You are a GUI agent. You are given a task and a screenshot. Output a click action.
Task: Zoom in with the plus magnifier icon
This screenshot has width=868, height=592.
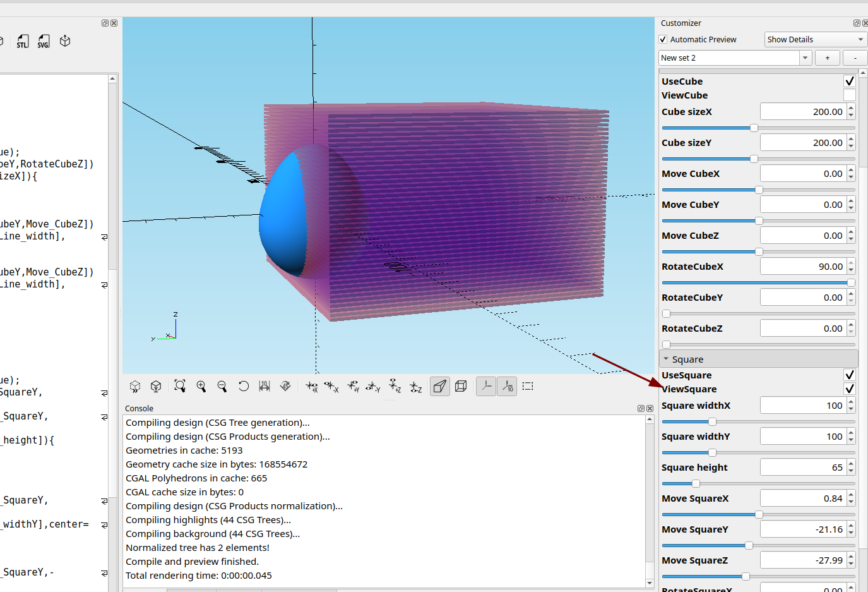(201, 386)
